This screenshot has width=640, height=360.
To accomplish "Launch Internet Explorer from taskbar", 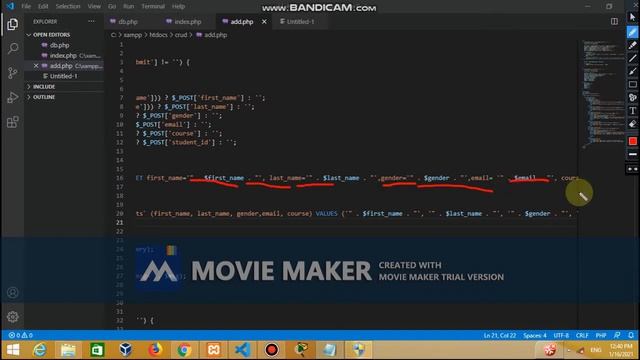I will 40,350.
